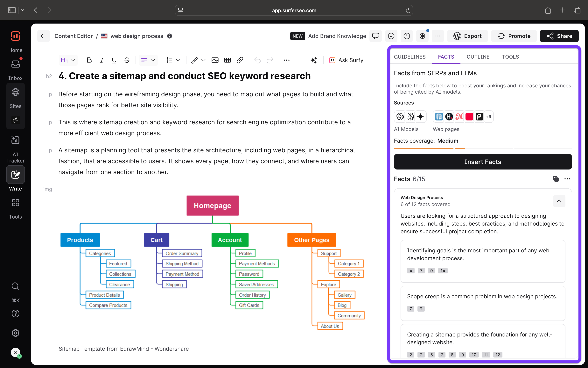The height and width of the screenshot is (368, 588).
Task: Copy all facts using the copy icon
Action: point(555,179)
